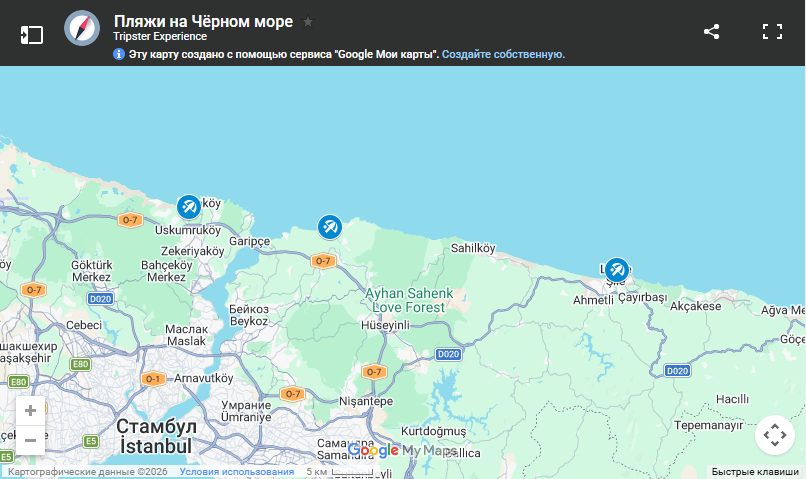This screenshot has width=806, height=479.
Task: Click the Hüseyinli label
Action: click(x=385, y=325)
